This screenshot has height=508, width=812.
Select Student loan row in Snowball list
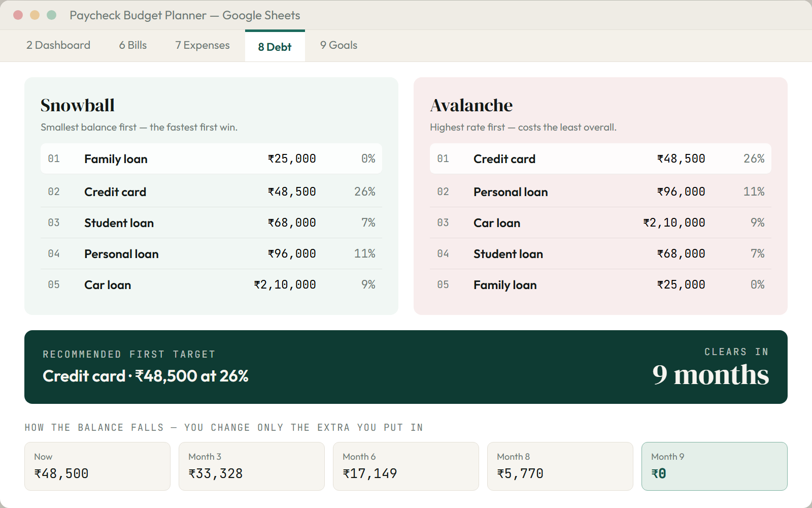[211, 223]
